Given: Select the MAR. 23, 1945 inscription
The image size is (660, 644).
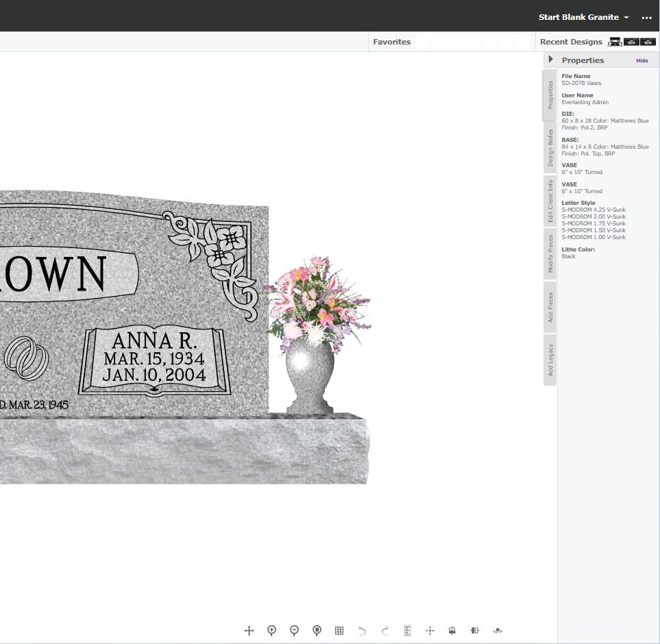Looking at the screenshot, I should tap(34, 405).
